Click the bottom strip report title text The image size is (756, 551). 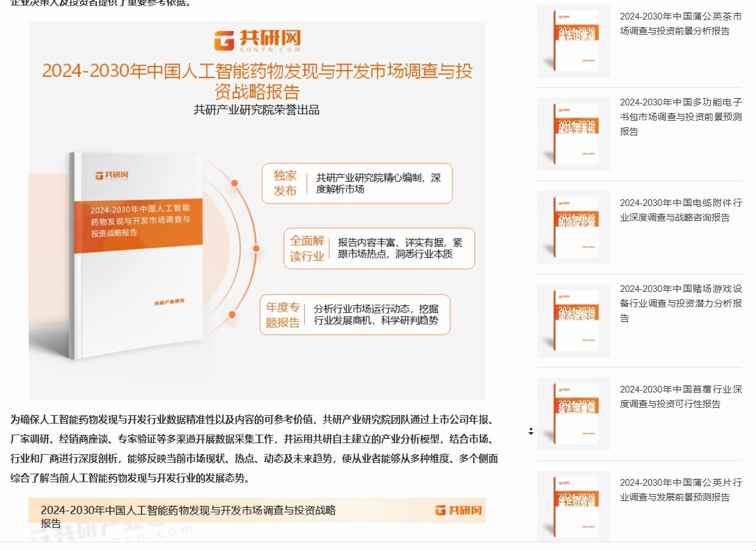click(188, 516)
